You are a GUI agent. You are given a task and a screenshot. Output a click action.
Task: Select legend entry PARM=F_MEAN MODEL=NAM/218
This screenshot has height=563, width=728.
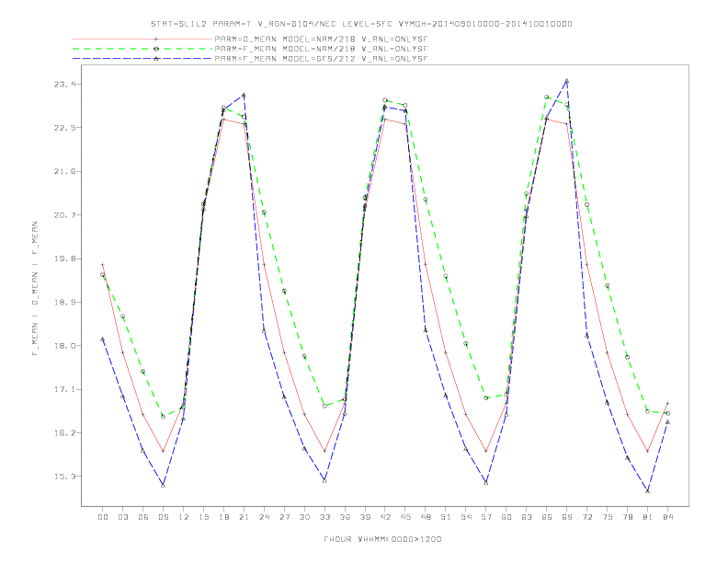point(321,49)
